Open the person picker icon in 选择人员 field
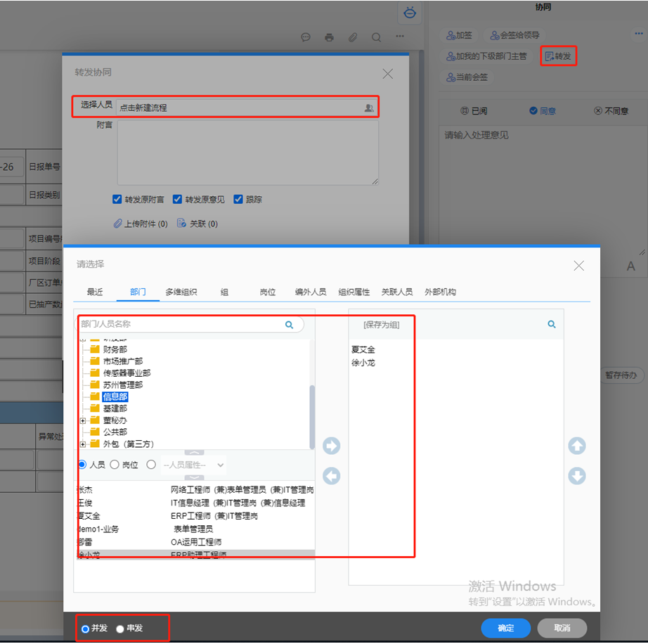 [369, 108]
